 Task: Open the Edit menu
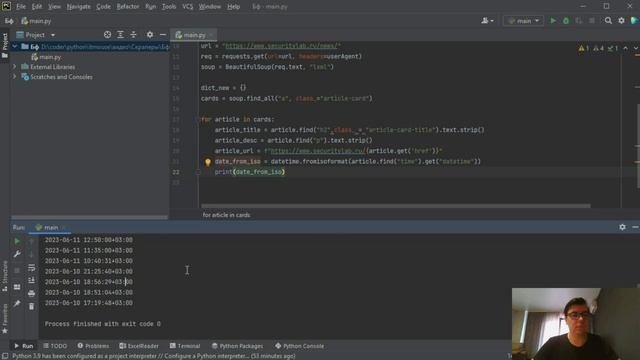pos(37,7)
